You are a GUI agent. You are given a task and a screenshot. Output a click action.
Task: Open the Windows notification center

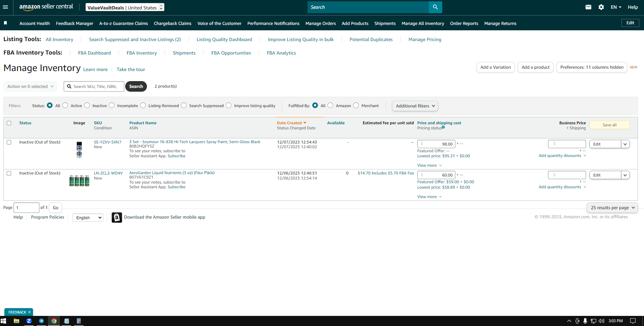pyautogui.click(x=633, y=321)
